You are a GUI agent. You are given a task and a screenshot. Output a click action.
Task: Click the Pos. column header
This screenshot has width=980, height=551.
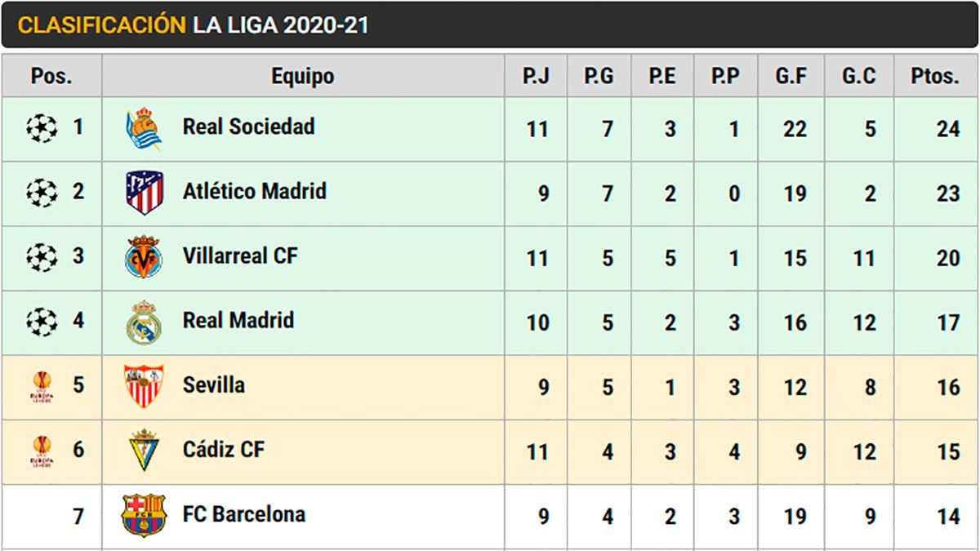pos(51,77)
